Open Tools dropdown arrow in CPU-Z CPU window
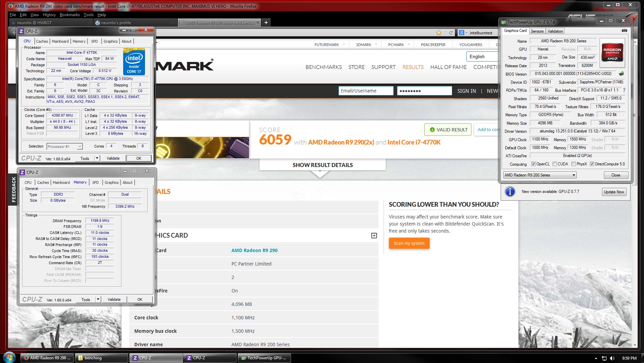The image size is (644, 363). [97, 158]
